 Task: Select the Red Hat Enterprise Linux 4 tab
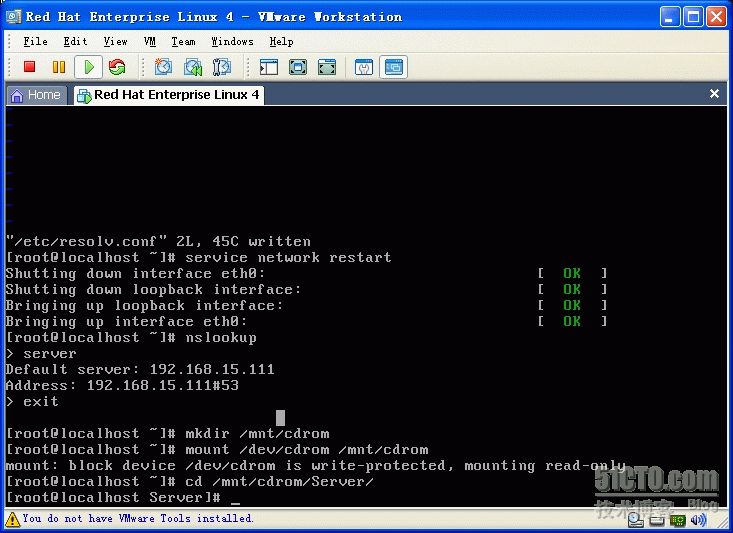coord(168,95)
